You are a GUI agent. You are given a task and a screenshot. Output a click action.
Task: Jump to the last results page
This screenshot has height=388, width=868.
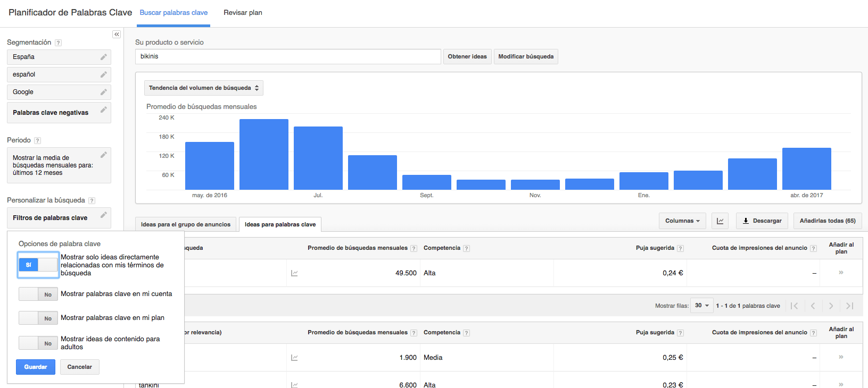850,306
